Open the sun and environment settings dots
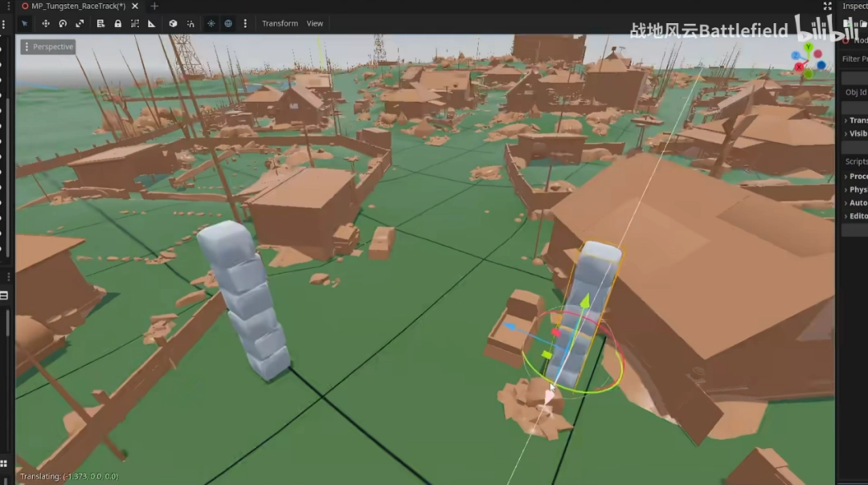Image resolution: width=868 pixels, height=485 pixels. pos(245,23)
